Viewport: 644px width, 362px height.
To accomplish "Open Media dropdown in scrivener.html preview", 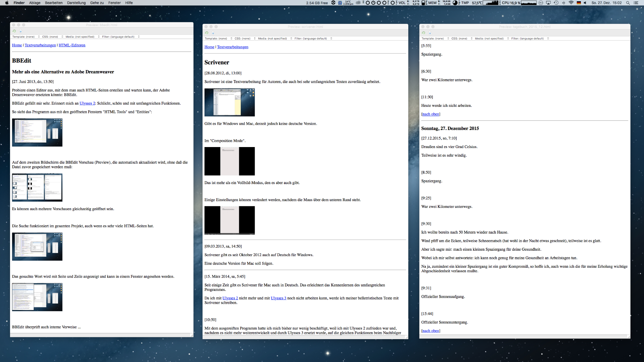I will coord(275,39).
